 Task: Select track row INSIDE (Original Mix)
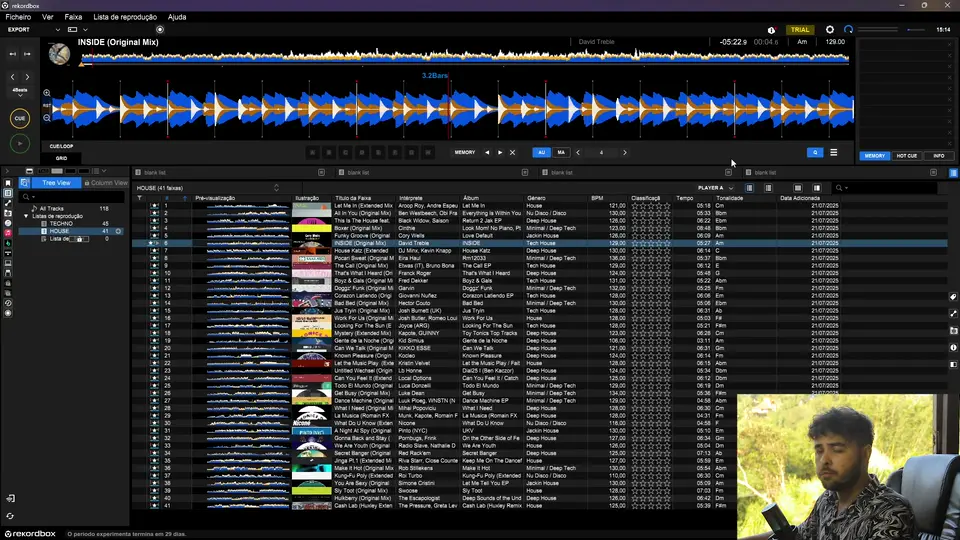tap(539, 243)
